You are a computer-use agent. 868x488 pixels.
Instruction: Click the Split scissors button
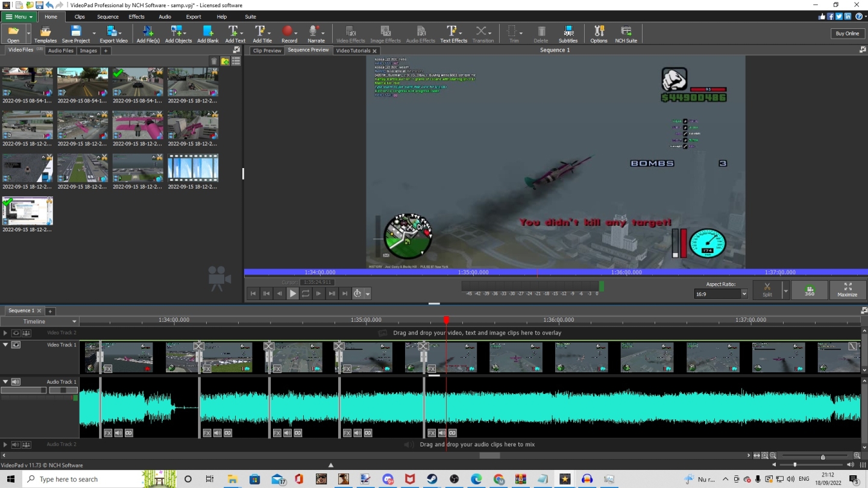(x=767, y=290)
